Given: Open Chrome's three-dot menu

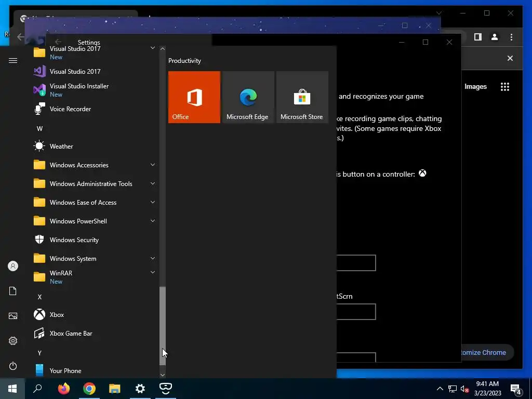Looking at the screenshot, I should coord(511,37).
